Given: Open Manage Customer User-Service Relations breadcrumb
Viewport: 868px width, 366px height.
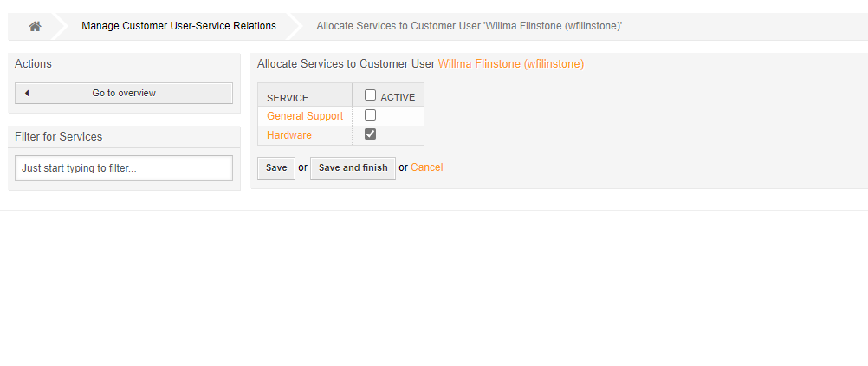Looking at the screenshot, I should coord(178,26).
